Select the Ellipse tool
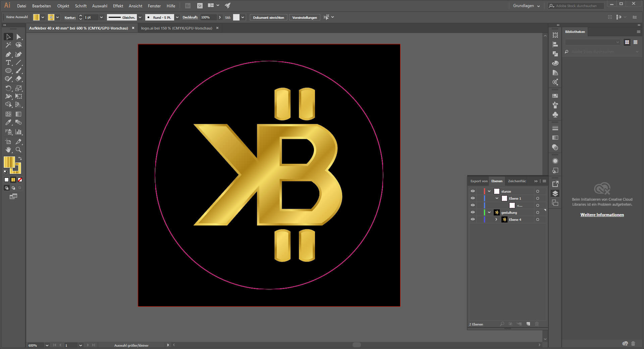 (8, 71)
